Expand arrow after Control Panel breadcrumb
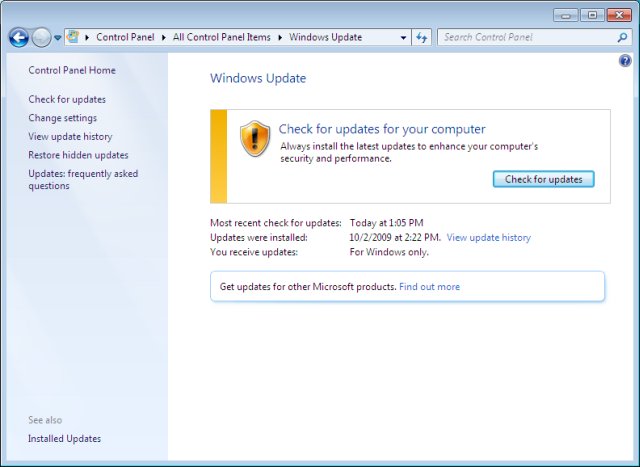Viewport: 640px width, 467px height. coord(164,38)
